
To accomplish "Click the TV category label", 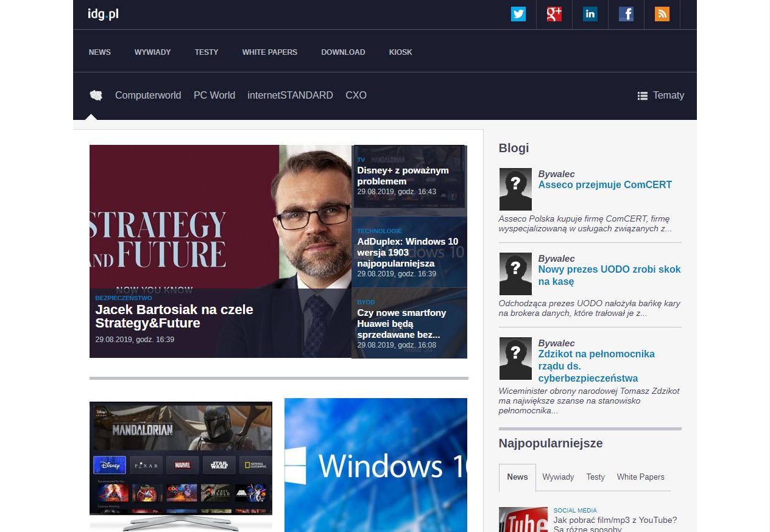I will coord(361,160).
